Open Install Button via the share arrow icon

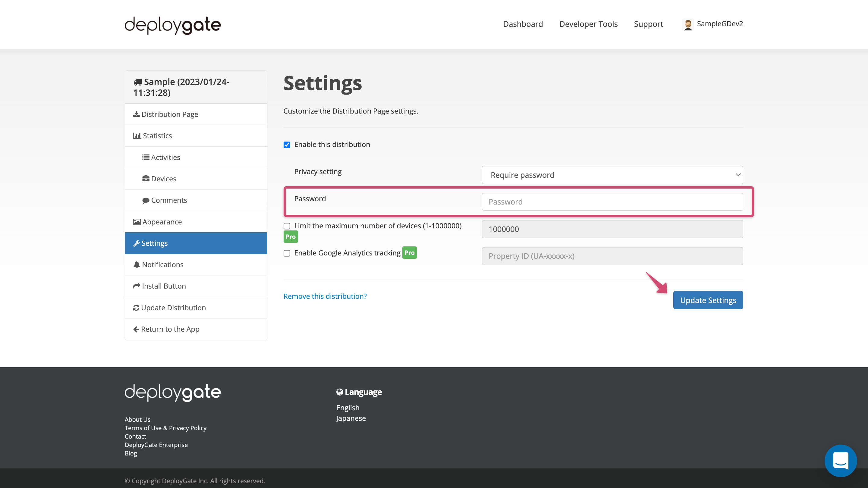pos(137,286)
